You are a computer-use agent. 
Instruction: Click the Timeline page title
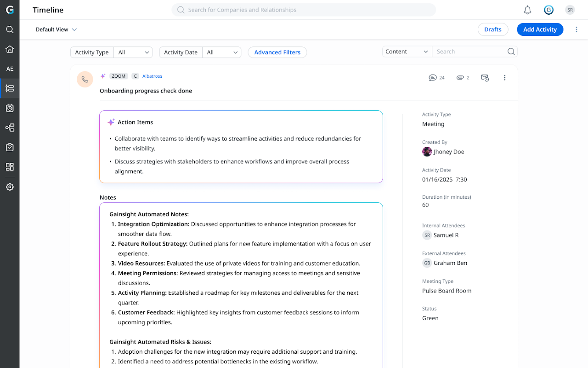point(48,10)
